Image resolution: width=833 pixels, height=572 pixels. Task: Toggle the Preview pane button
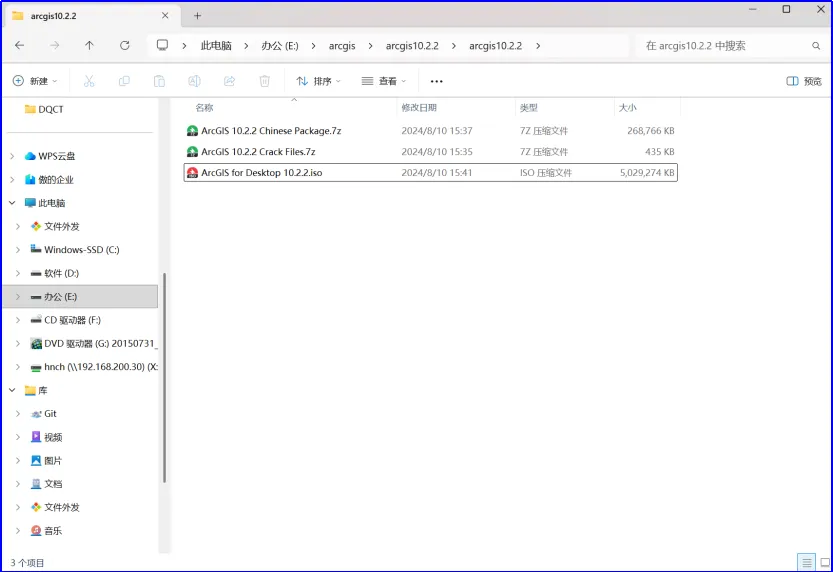tap(803, 81)
